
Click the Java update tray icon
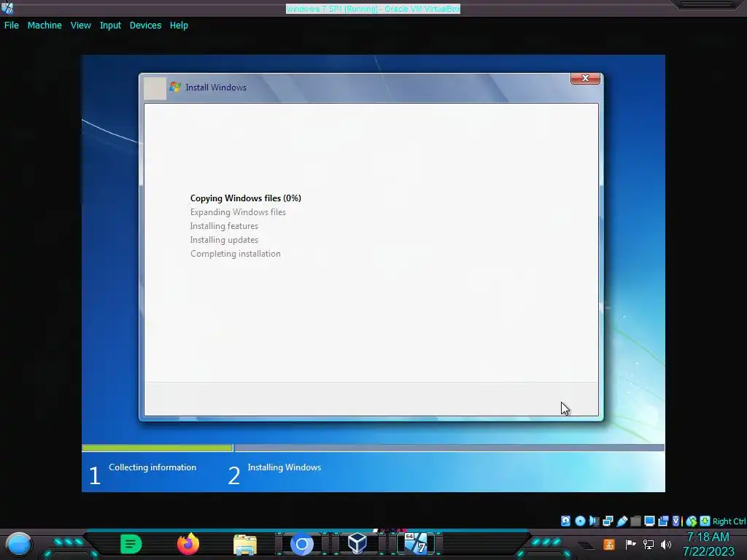click(x=608, y=544)
